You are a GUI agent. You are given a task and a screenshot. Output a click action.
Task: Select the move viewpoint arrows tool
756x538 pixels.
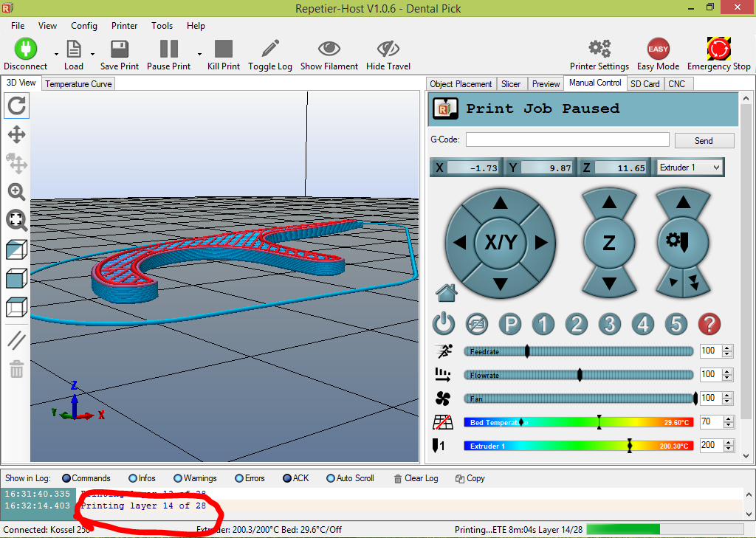point(16,134)
